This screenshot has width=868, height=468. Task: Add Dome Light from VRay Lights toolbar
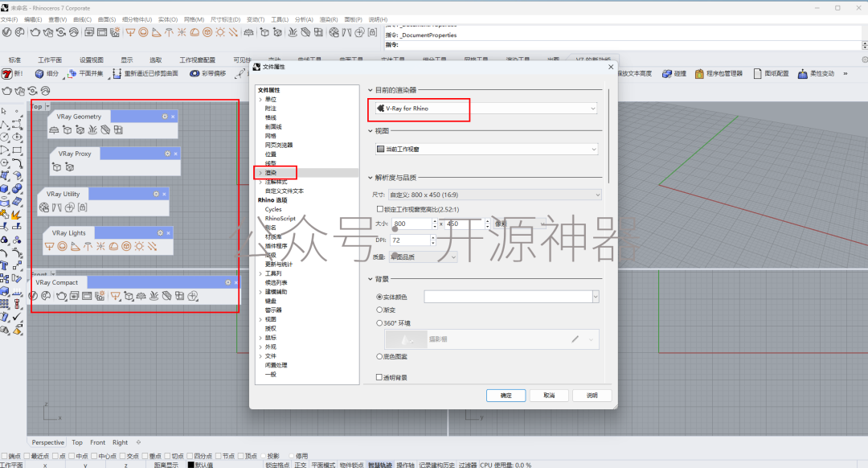(113, 246)
